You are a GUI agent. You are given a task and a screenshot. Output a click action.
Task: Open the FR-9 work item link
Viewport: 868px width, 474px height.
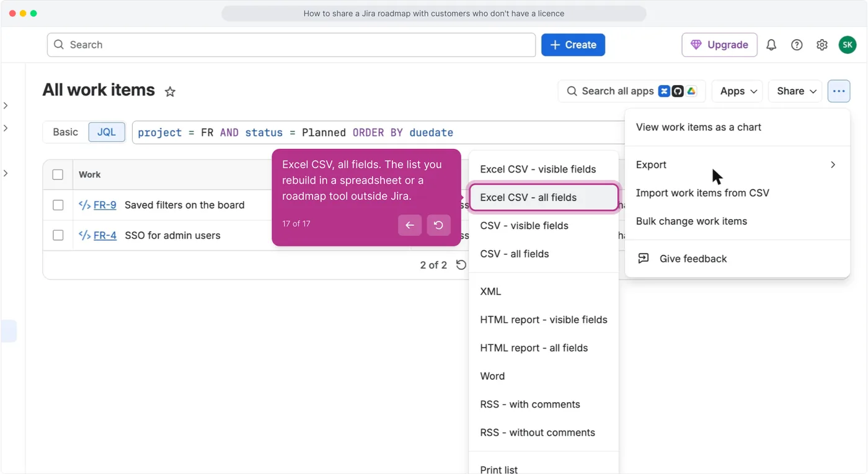105,205
